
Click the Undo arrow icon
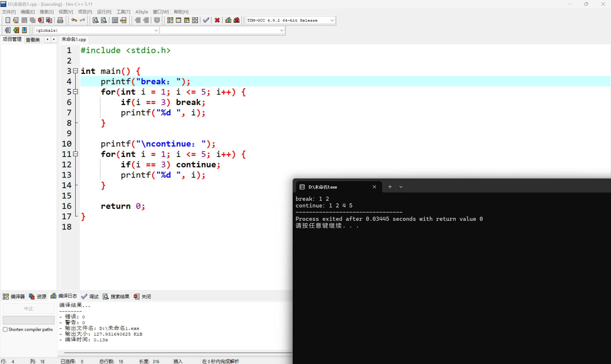click(x=74, y=20)
